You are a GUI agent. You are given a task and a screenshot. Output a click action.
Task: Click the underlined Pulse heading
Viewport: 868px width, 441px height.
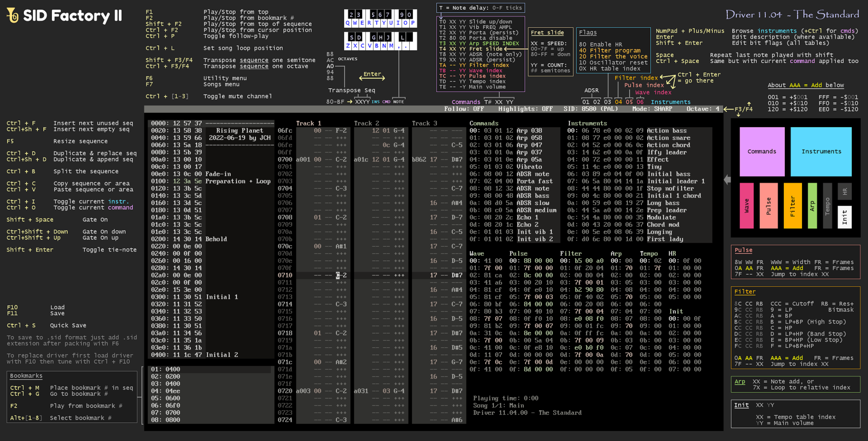pyautogui.click(x=743, y=250)
